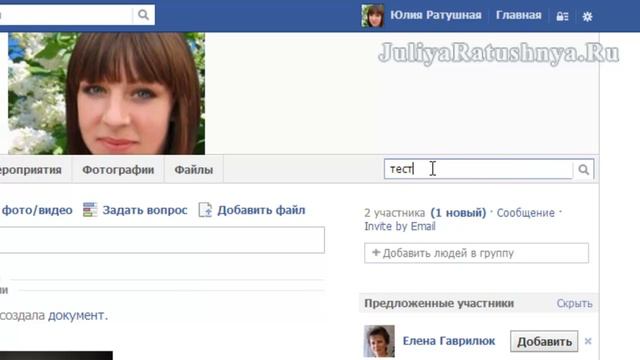Click the Добавить файл document icon
The image size is (640, 360).
(x=205, y=210)
